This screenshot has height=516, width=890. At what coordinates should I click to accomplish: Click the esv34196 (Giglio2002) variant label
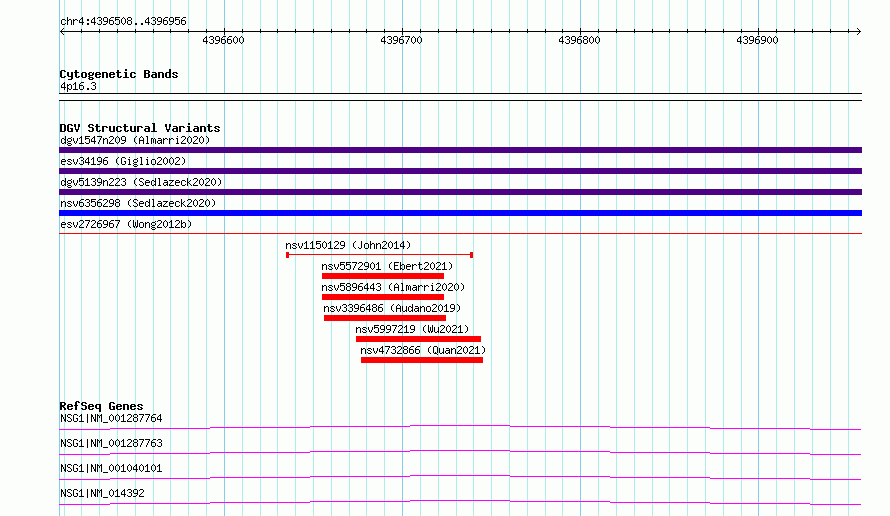123,161
